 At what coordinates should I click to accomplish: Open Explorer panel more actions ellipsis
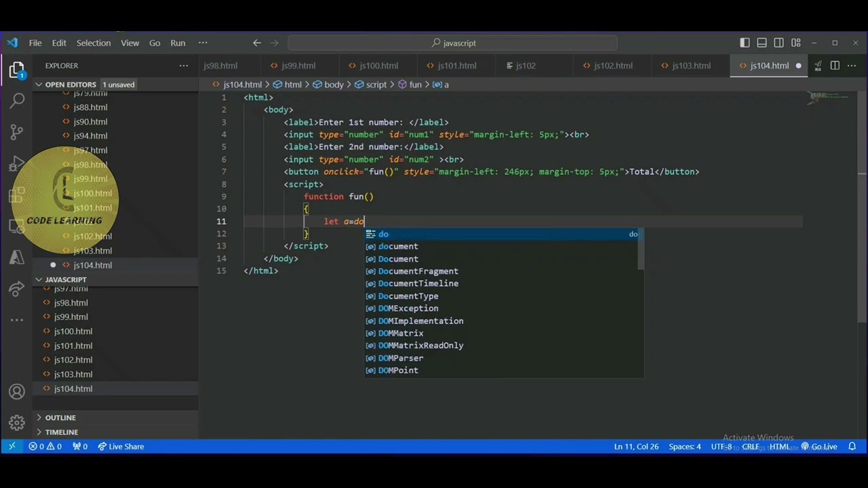pos(184,66)
